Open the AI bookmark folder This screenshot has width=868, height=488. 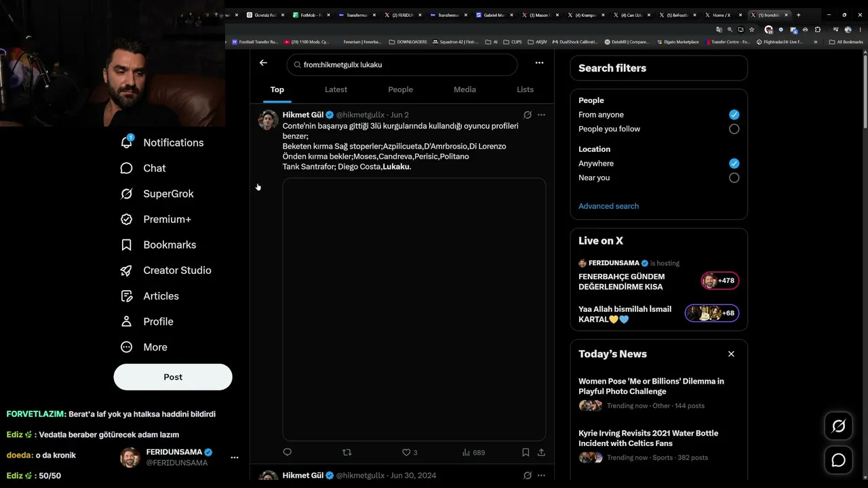[492, 42]
